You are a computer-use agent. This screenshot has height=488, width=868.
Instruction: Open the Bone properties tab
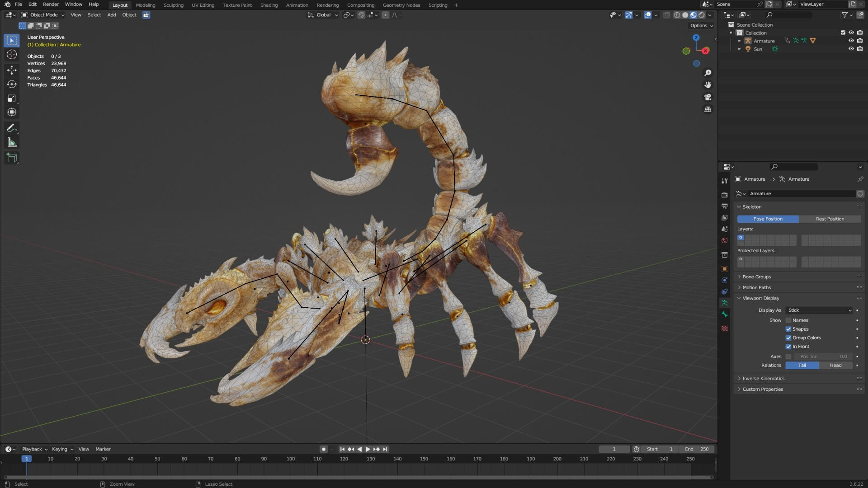pyautogui.click(x=725, y=314)
